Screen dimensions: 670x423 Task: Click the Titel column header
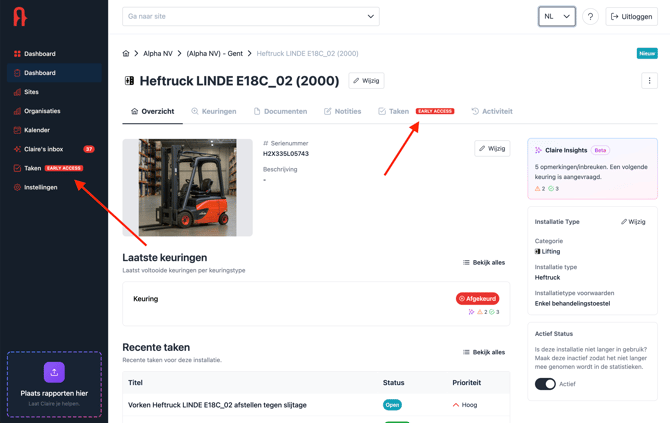click(x=135, y=383)
